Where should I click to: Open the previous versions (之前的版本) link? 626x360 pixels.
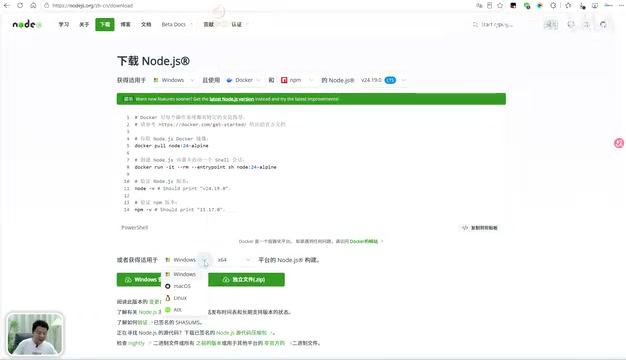[208, 343]
